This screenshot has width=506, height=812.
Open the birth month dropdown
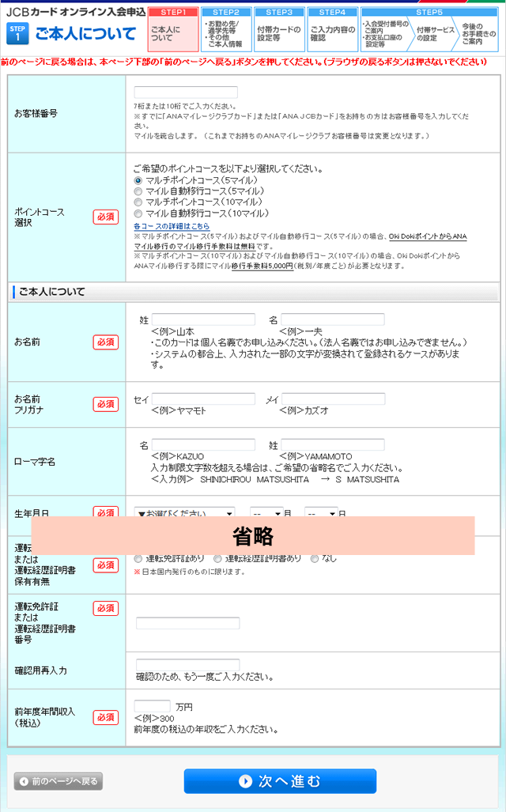266,512
